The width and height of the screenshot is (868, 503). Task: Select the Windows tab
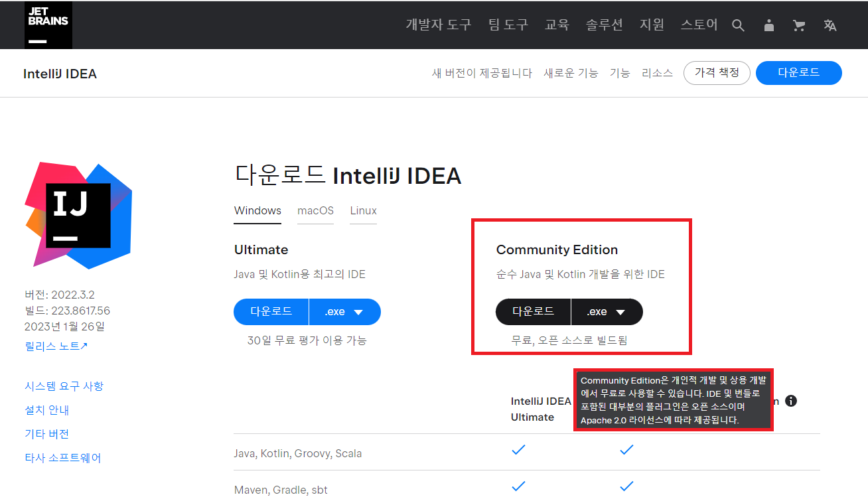(x=257, y=211)
